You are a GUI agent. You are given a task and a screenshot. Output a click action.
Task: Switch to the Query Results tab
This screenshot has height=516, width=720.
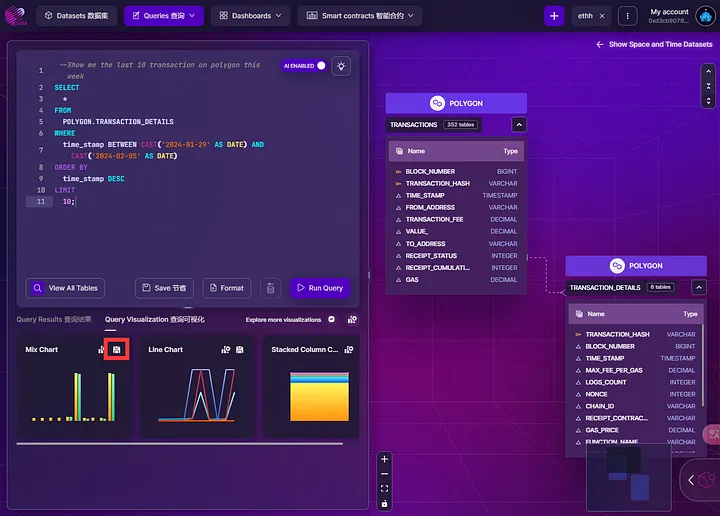(54, 319)
